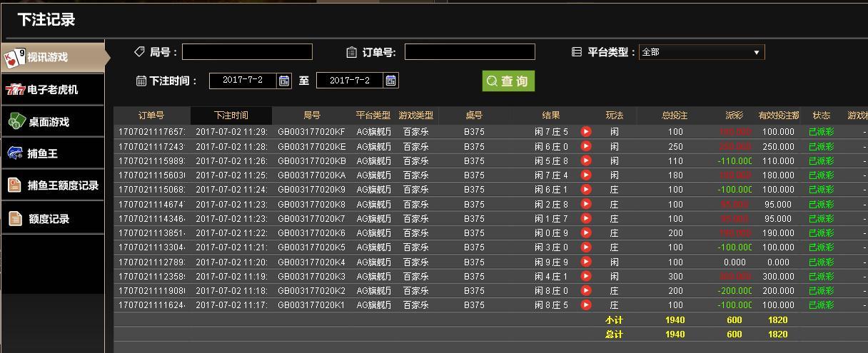Play replay for round GB003177020KB
The width and height of the screenshot is (868, 353).
[x=586, y=160]
